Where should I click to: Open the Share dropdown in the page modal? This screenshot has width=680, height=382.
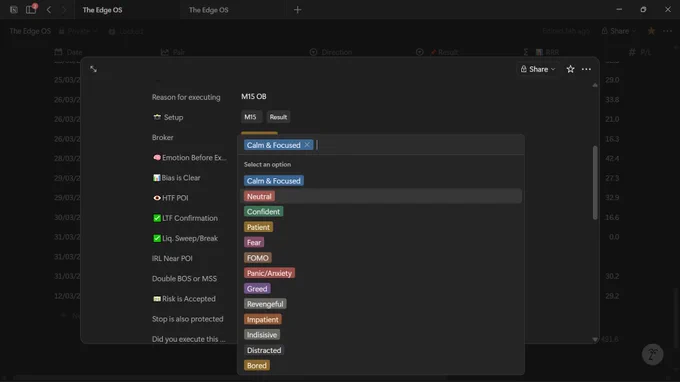tap(538, 69)
